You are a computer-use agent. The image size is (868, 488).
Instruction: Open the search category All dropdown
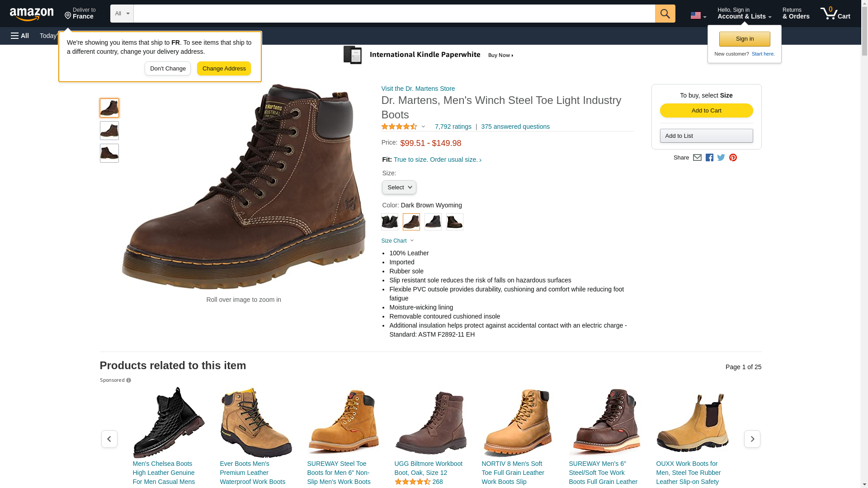(122, 14)
